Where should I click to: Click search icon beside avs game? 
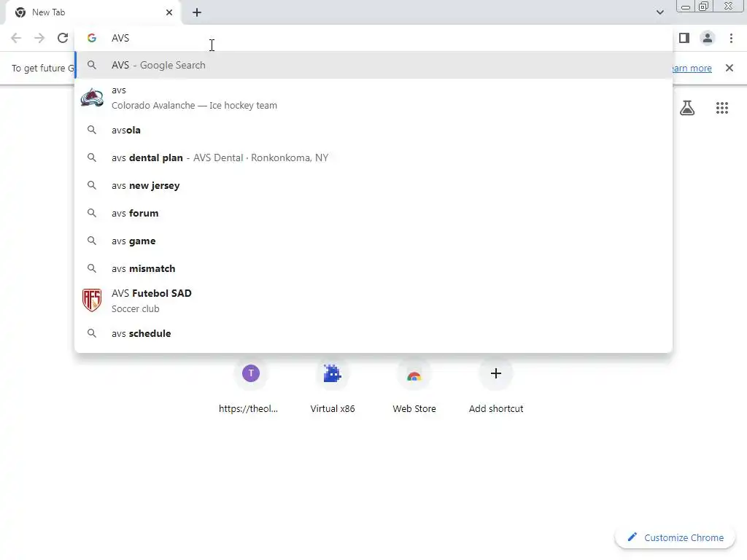click(x=92, y=241)
